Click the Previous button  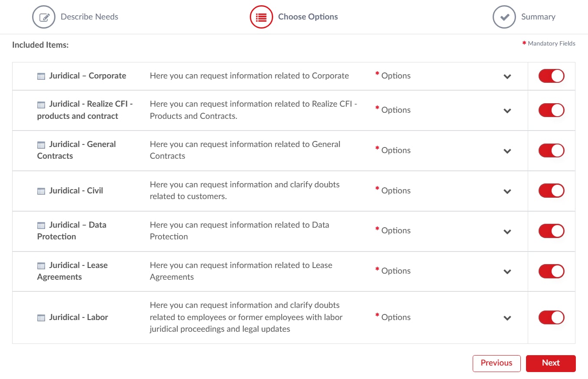pyautogui.click(x=497, y=363)
